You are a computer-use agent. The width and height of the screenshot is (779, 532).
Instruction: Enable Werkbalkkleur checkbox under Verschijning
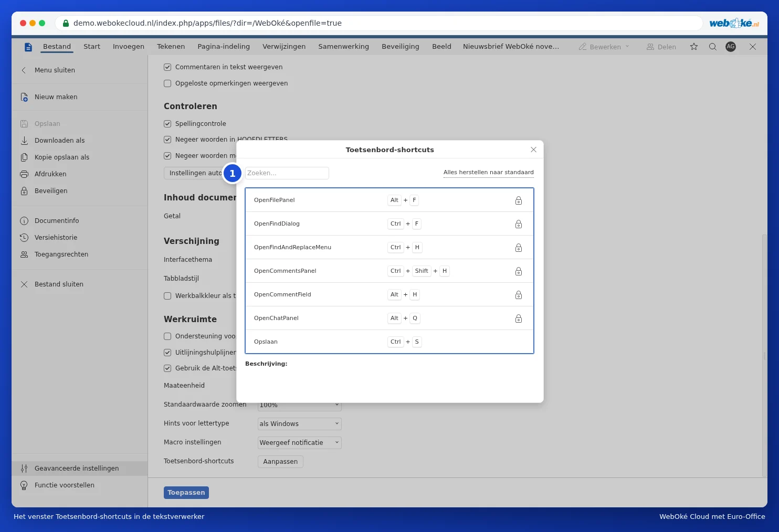(167, 296)
